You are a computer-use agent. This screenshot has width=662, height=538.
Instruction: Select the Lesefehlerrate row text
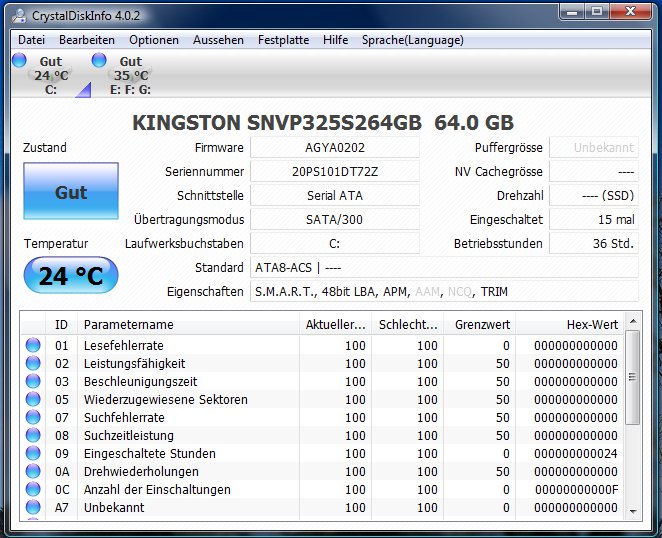click(x=124, y=345)
